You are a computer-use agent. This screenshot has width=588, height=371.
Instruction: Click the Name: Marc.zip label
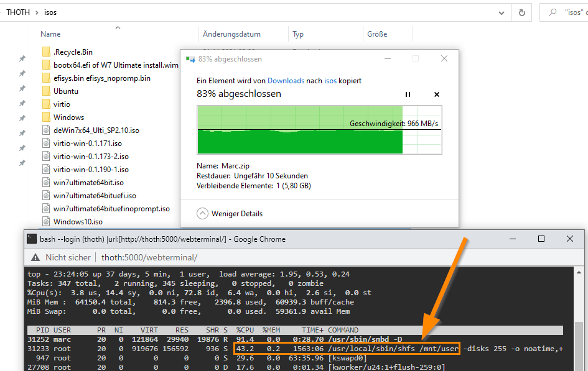pyautogui.click(x=223, y=166)
